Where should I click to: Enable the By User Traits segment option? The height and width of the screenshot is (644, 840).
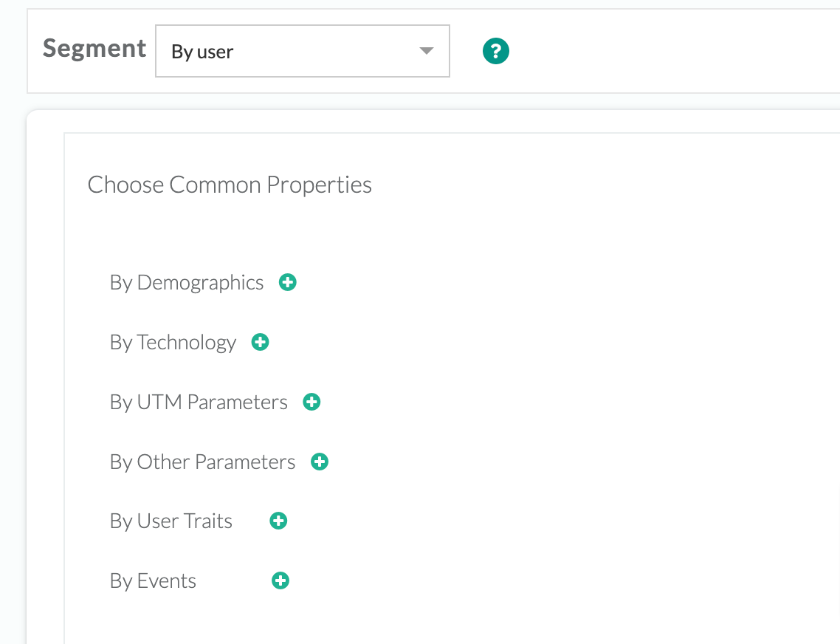pyautogui.click(x=278, y=521)
